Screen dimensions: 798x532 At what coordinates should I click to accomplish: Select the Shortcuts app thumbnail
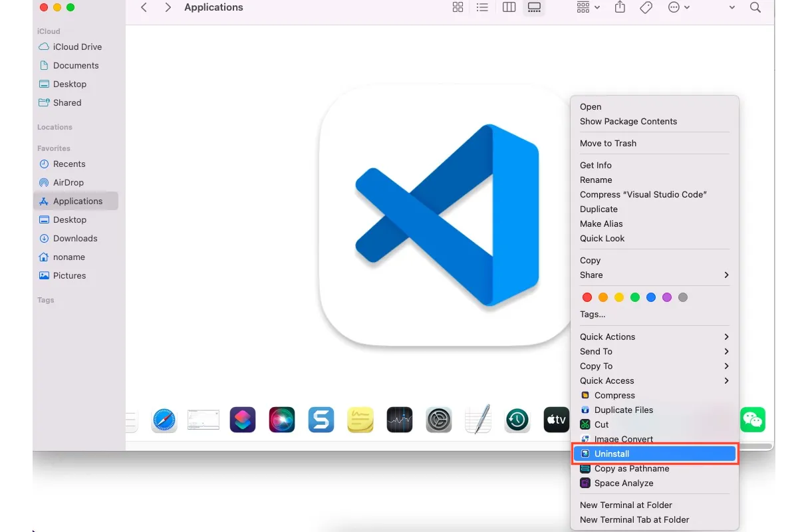coord(243,420)
